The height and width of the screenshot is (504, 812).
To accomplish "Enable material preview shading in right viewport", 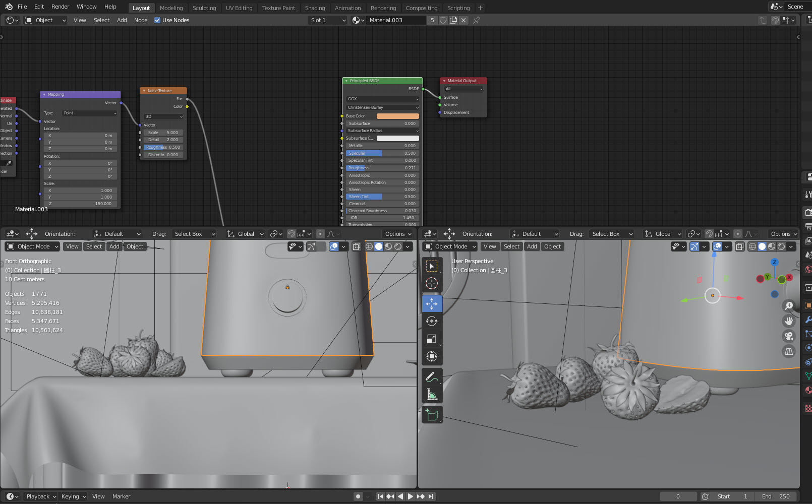I will point(772,246).
